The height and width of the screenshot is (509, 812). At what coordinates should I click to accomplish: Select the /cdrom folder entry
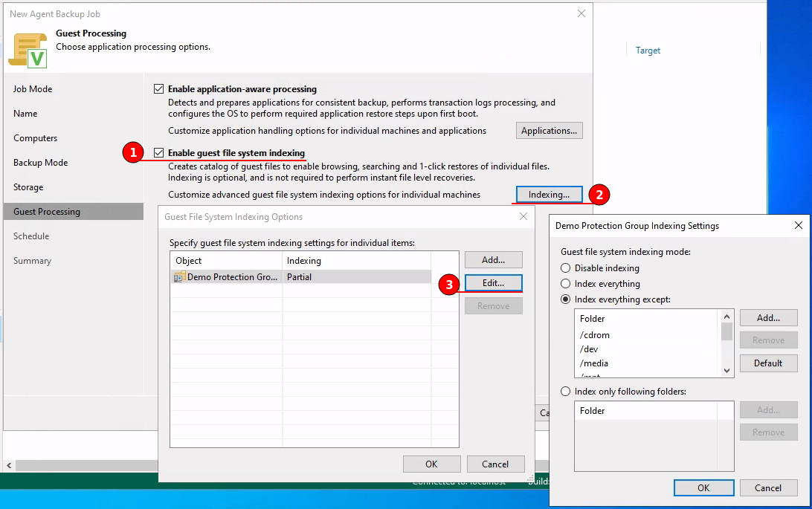tap(595, 335)
